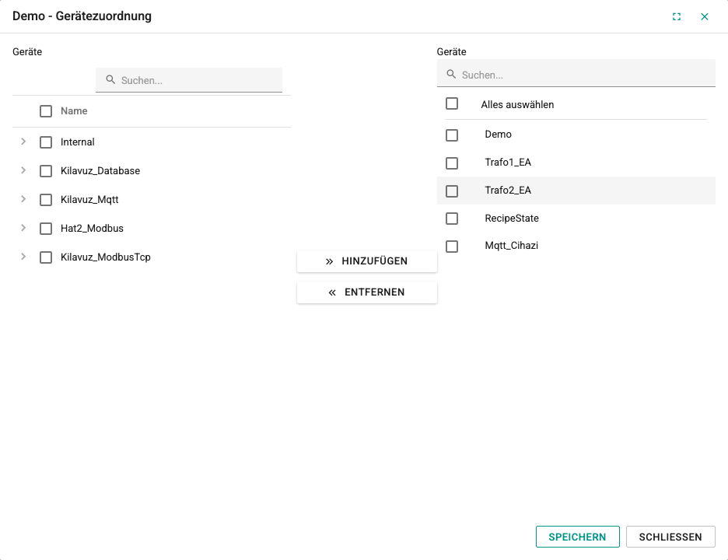Check the Hat2_Modbus checkbox

click(x=46, y=229)
